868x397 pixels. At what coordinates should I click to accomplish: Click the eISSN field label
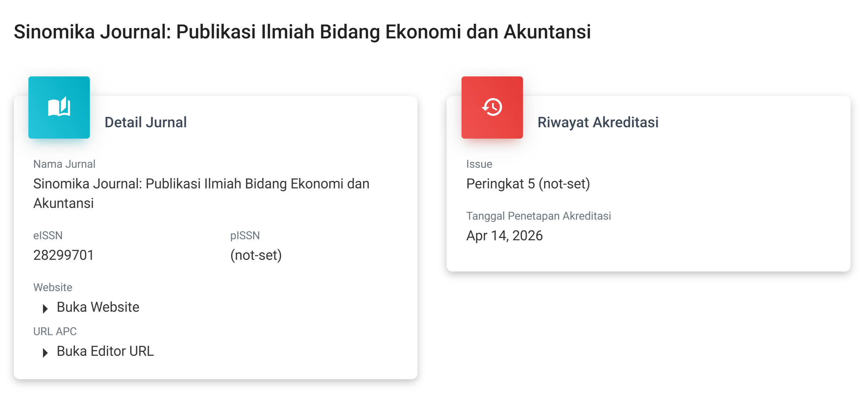[48, 235]
